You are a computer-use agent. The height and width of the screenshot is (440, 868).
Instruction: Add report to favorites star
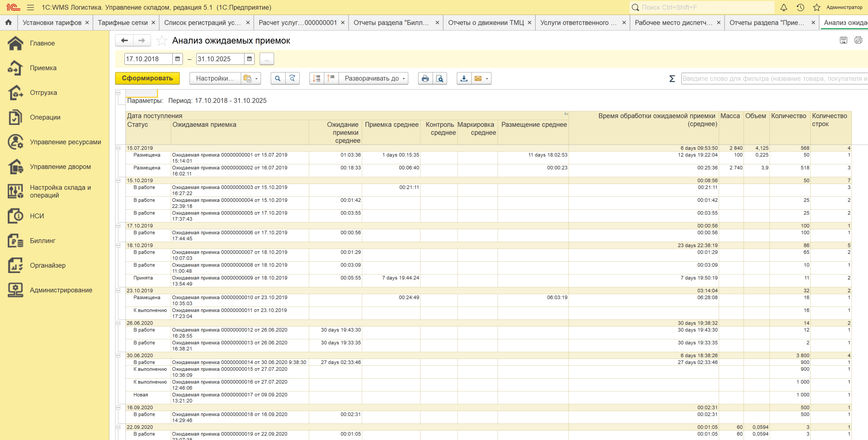click(162, 41)
